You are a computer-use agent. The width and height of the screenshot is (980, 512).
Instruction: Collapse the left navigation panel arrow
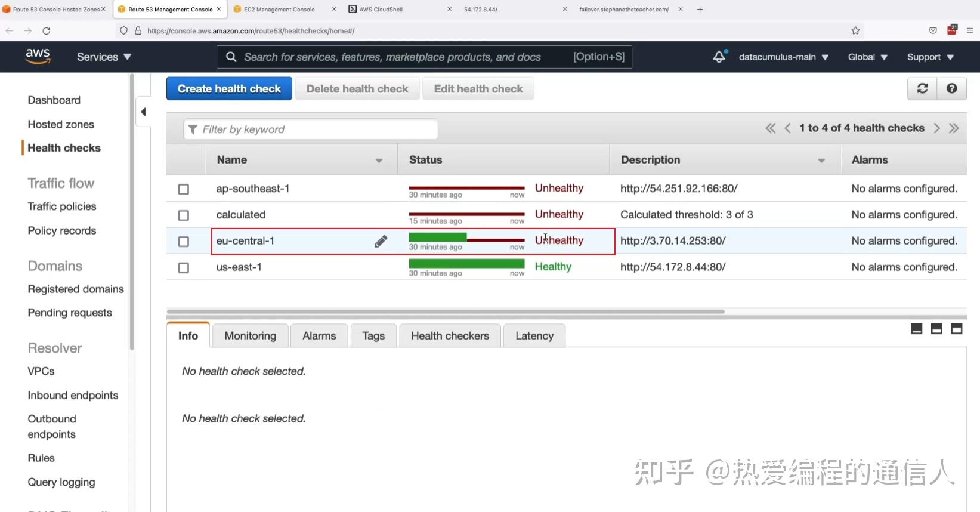143,112
